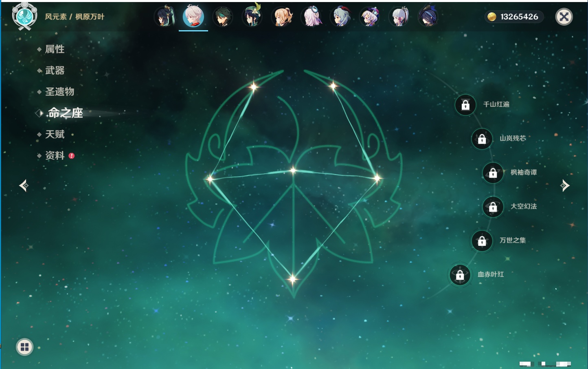Click the 血赤叶红 constellation label
Screen dimensions: 588x369
click(x=491, y=274)
